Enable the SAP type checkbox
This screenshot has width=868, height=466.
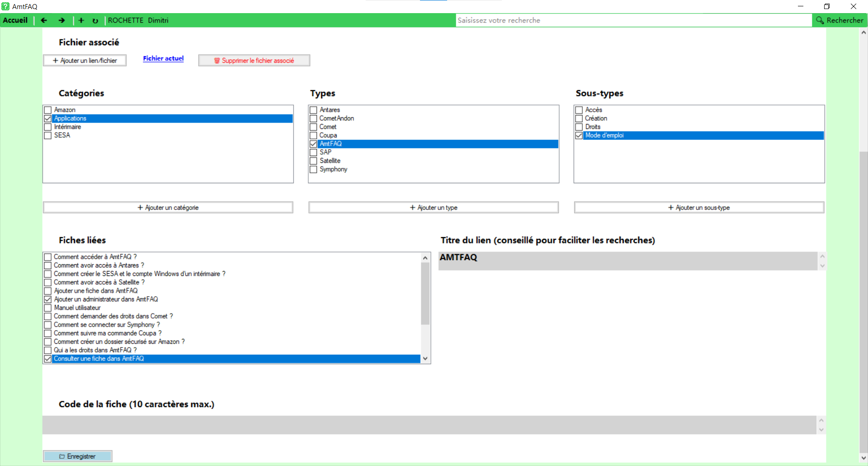point(313,152)
